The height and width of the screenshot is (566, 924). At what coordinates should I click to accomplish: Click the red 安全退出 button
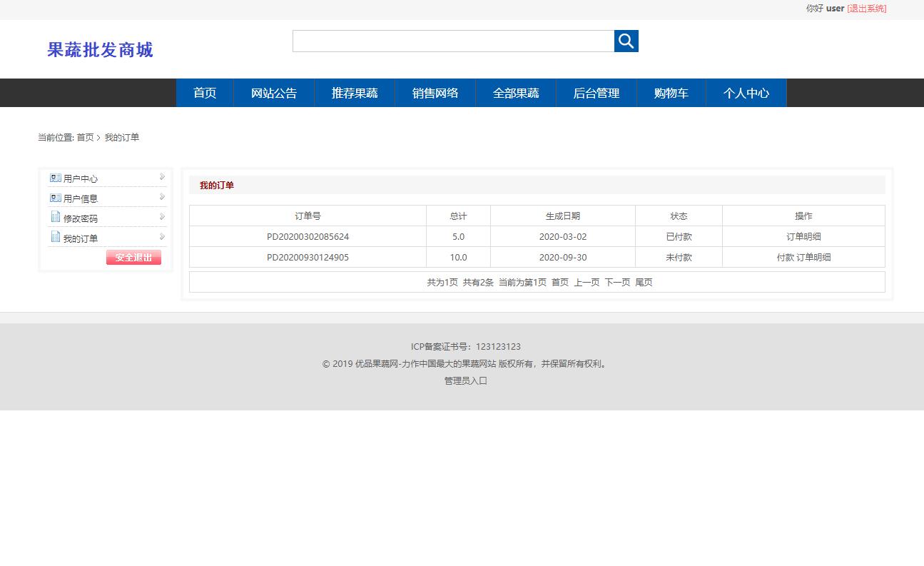133,258
